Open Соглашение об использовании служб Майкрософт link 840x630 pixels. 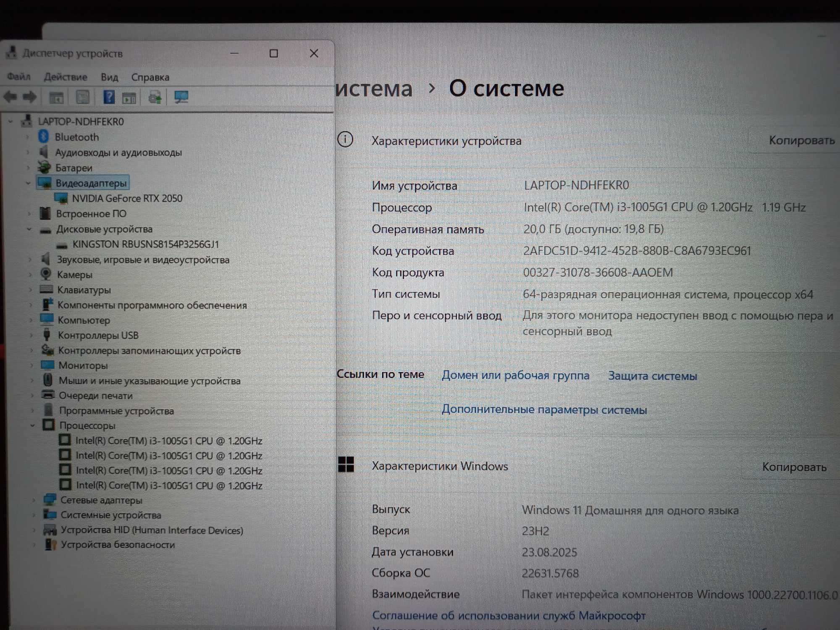tap(509, 615)
